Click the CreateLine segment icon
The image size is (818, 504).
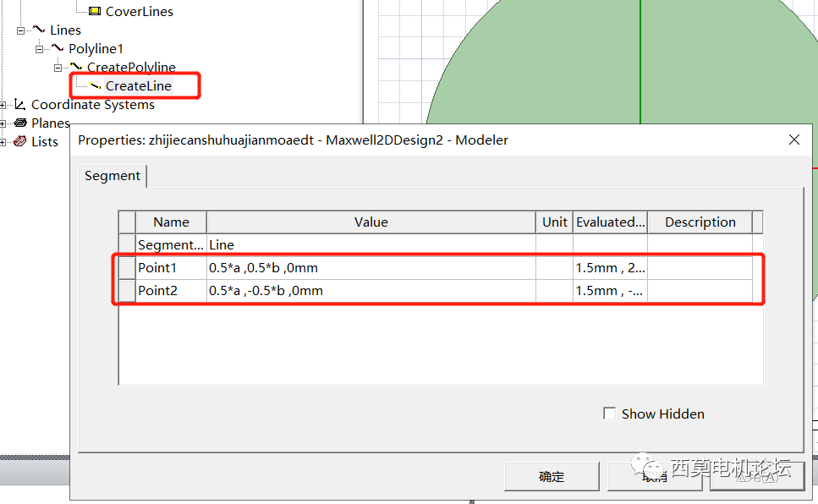coord(95,85)
